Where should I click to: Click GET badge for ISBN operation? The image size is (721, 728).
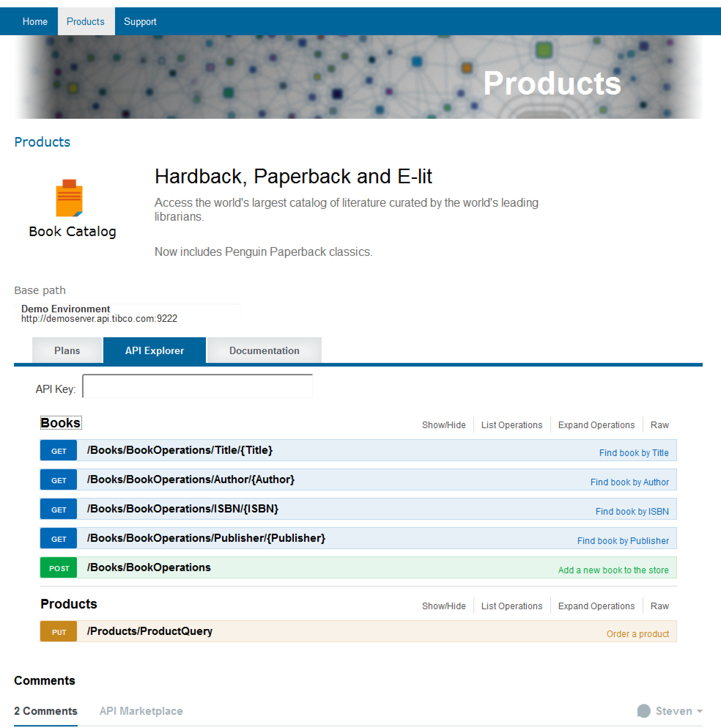(59, 510)
